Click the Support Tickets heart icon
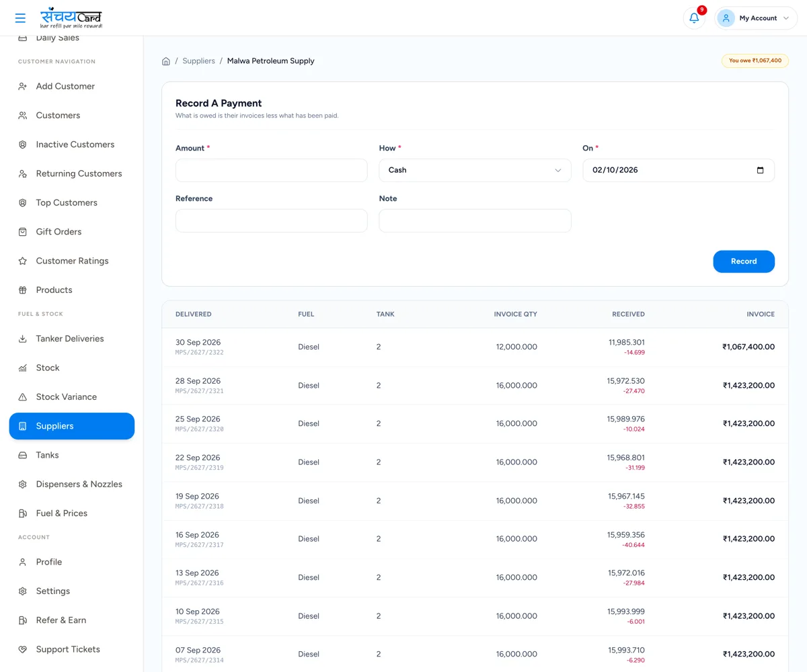 (x=22, y=650)
